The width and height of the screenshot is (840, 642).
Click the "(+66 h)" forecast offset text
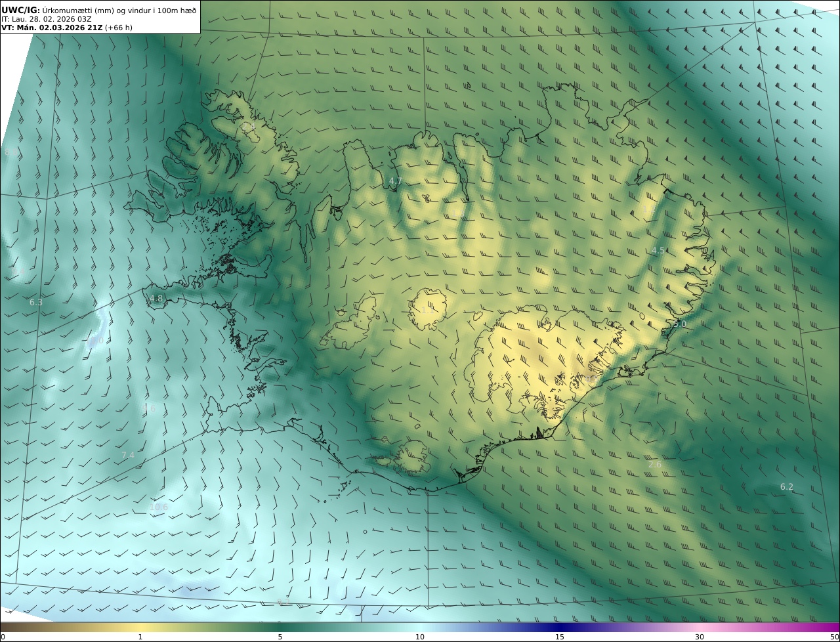coord(119,28)
